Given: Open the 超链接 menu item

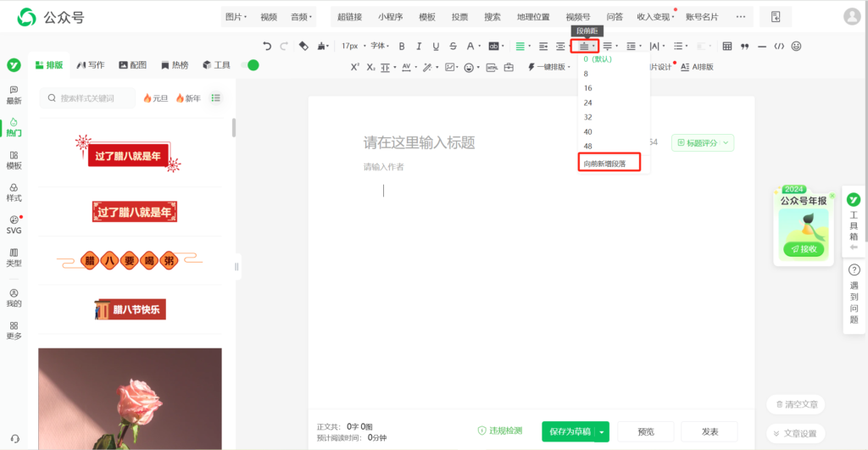Looking at the screenshot, I should 350,17.
